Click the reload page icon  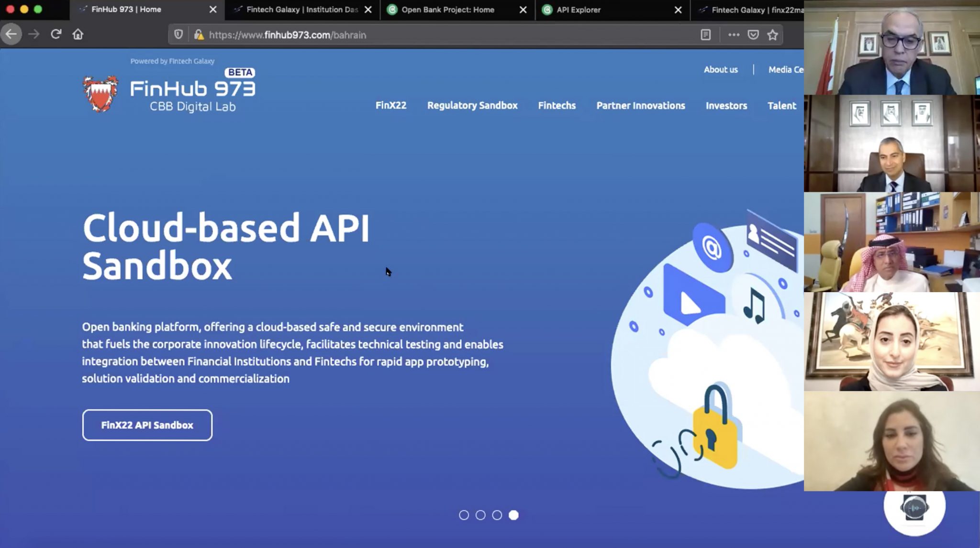click(x=56, y=34)
